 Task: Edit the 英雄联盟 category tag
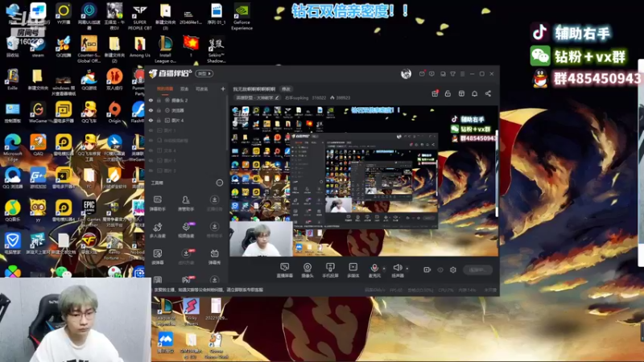pyautogui.click(x=258, y=97)
